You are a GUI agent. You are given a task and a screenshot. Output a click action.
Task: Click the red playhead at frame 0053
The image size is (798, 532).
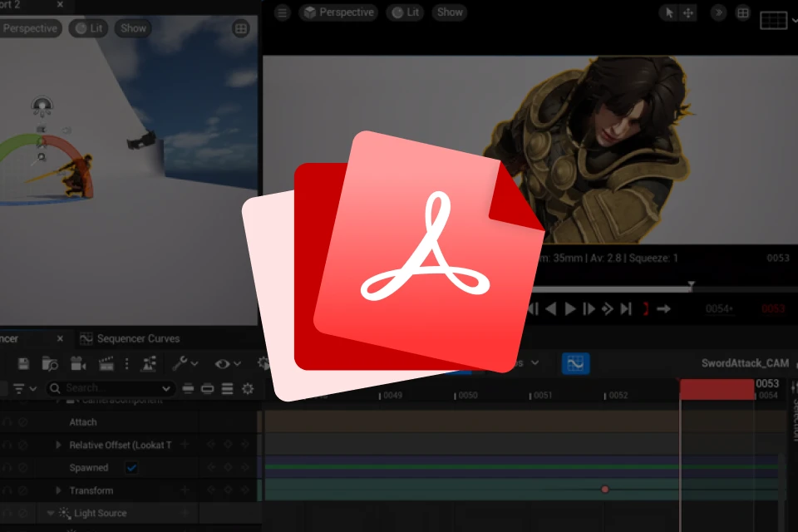717,390
